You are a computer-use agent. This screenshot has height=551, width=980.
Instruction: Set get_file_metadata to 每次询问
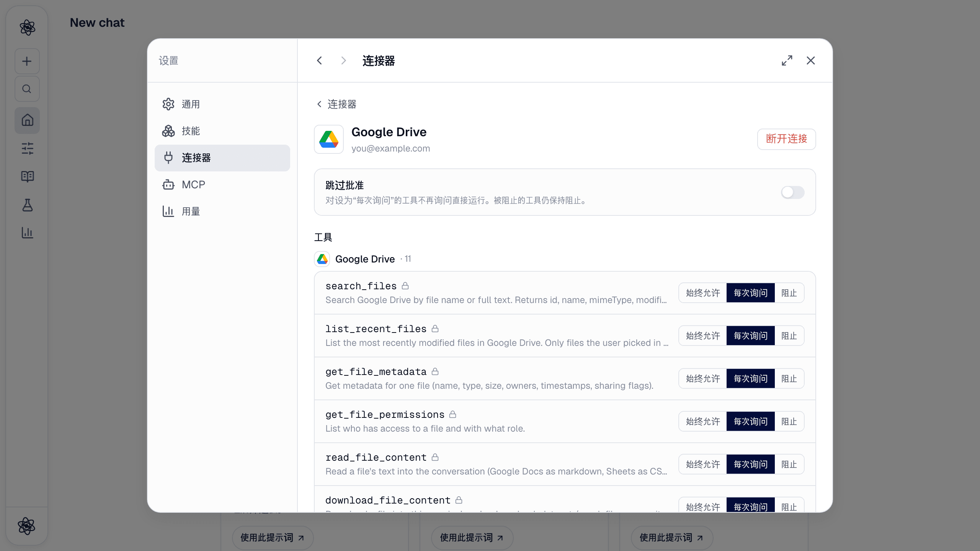tap(751, 378)
